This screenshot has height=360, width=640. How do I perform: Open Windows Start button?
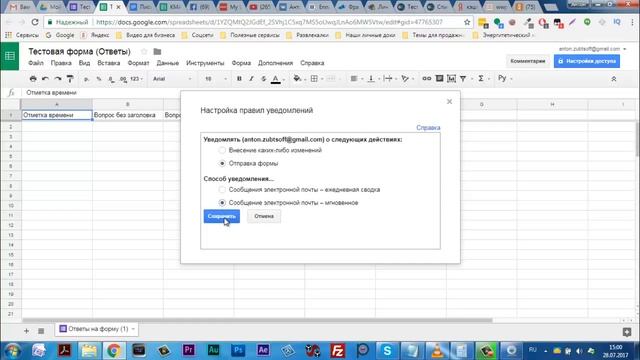[12, 351]
